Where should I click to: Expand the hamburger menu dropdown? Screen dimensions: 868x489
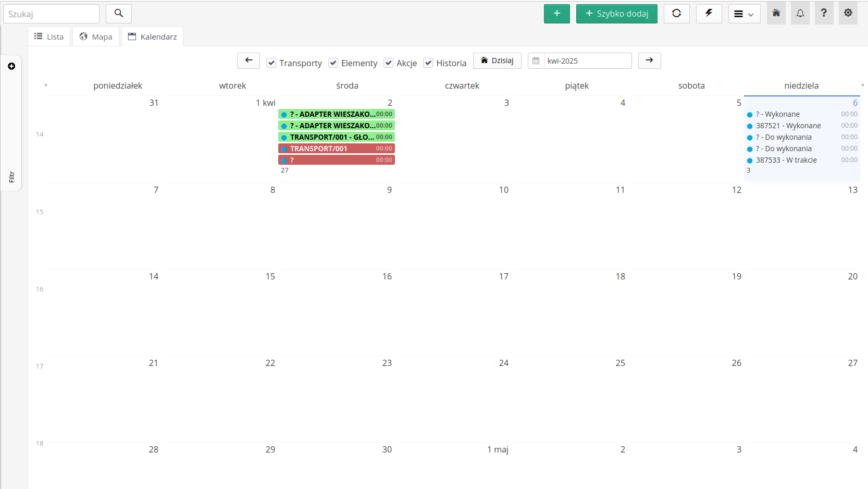(744, 14)
